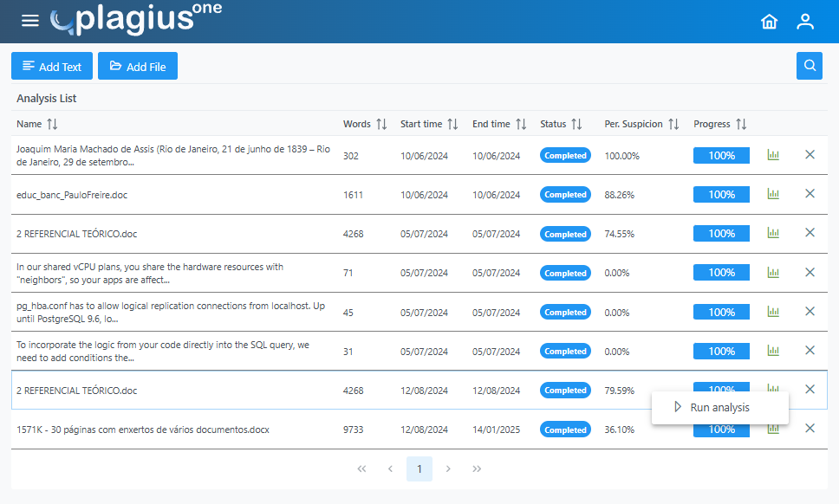Go to the home page icon
The width and height of the screenshot is (839, 504).
[x=769, y=22]
